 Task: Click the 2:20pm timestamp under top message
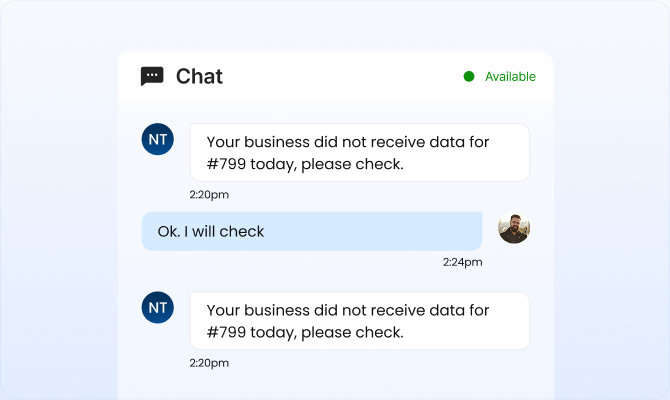coord(209,194)
